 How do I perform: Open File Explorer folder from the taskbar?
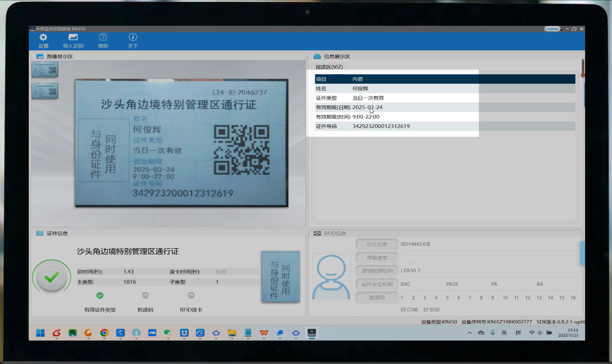232,333
